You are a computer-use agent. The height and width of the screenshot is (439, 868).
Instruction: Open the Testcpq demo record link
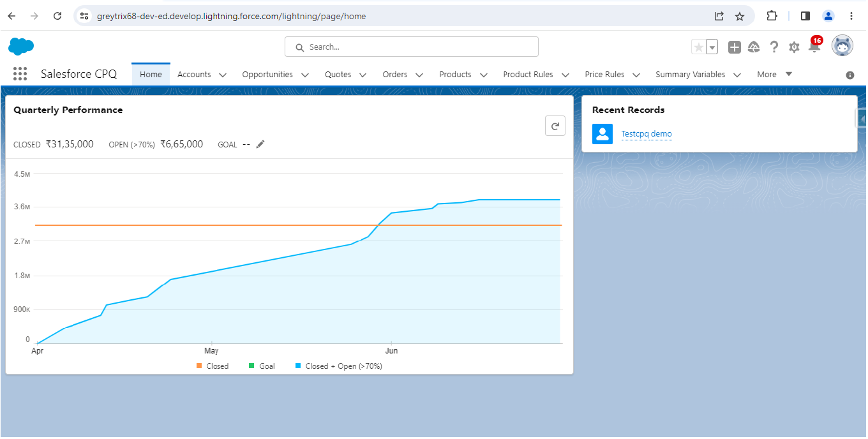point(647,134)
